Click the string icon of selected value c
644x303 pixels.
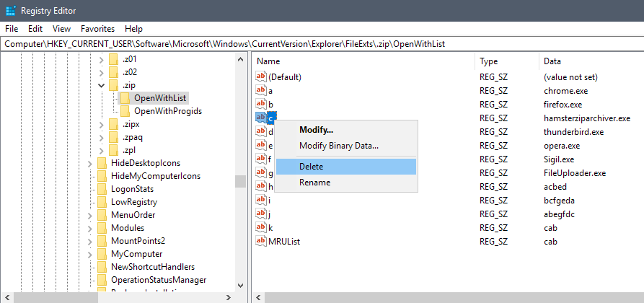261,118
